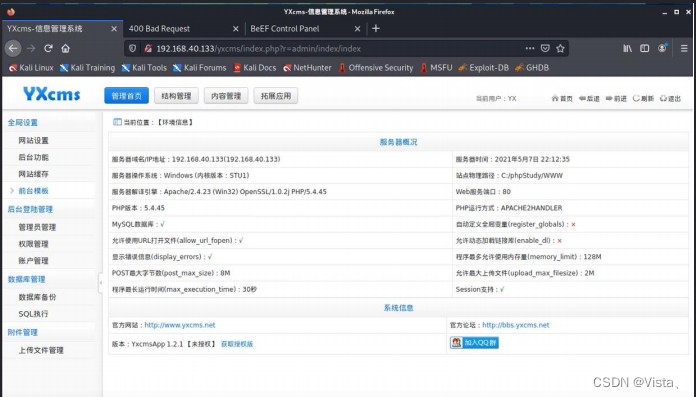Open the Firefox hamburger menu
This screenshot has width=696, height=397.
684,48
